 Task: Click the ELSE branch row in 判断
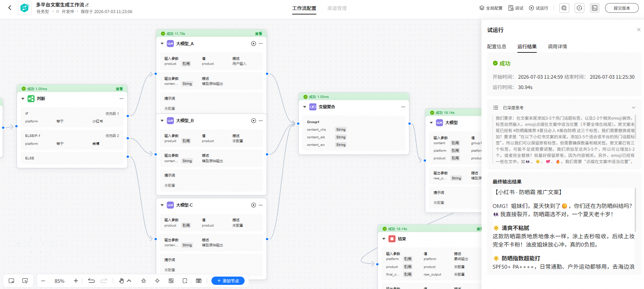(72, 158)
